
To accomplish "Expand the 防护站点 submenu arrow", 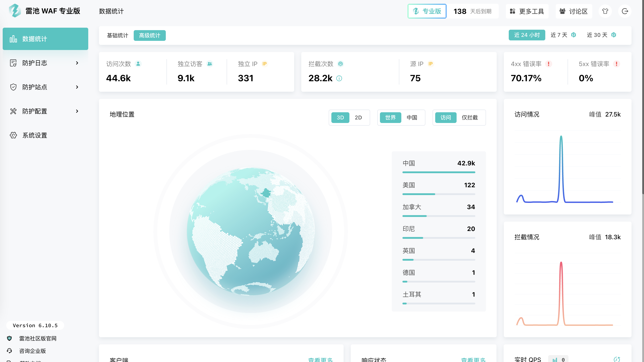I will [77, 87].
